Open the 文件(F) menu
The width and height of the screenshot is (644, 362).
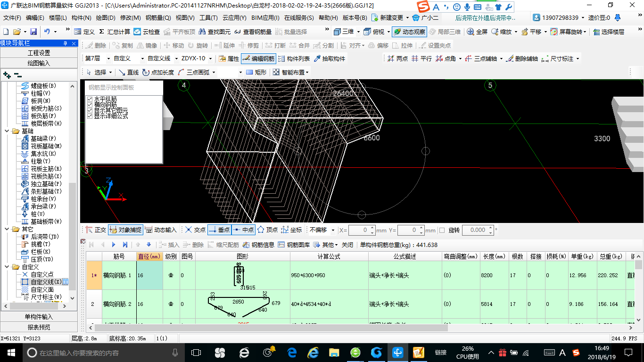12,17
